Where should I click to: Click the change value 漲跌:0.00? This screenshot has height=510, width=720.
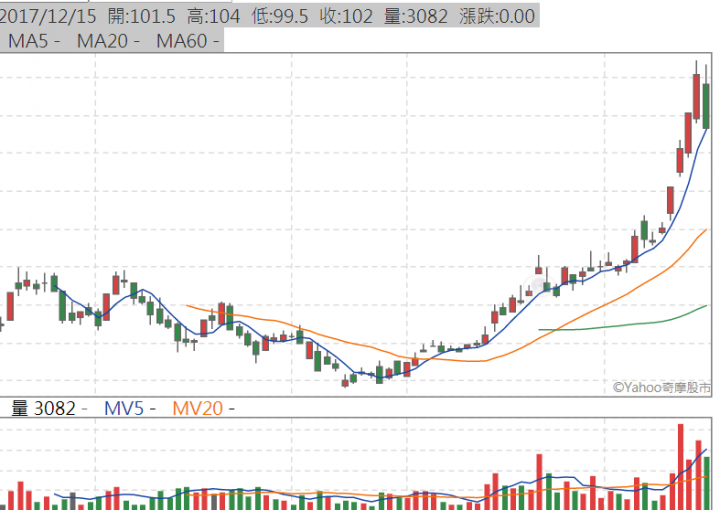(497, 17)
